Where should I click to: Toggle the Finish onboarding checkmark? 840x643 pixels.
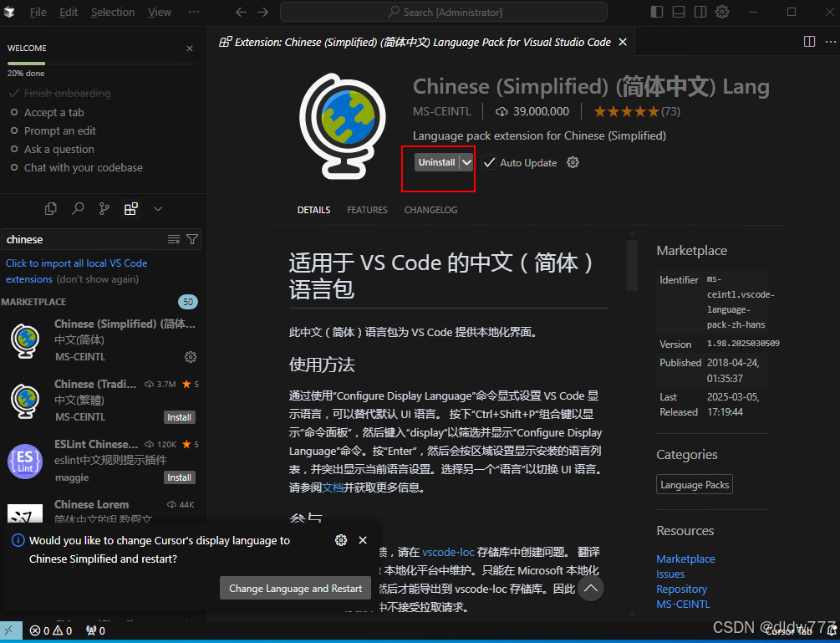click(x=14, y=94)
